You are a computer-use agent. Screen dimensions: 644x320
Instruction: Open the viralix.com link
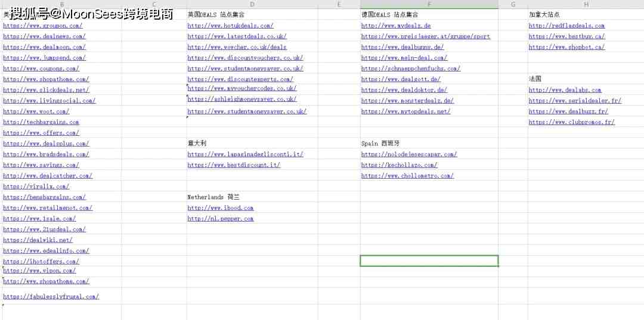coord(36,187)
